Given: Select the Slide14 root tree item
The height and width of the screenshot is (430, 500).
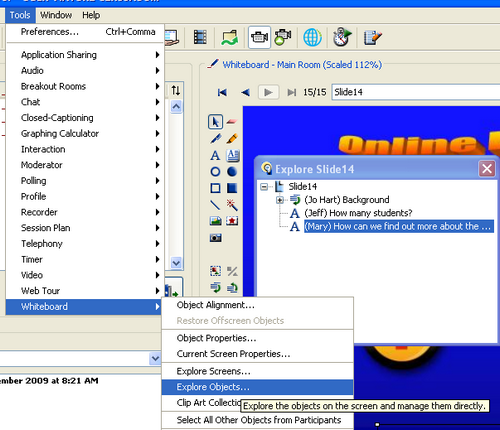Looking at the screenshot, I should 303,187.
